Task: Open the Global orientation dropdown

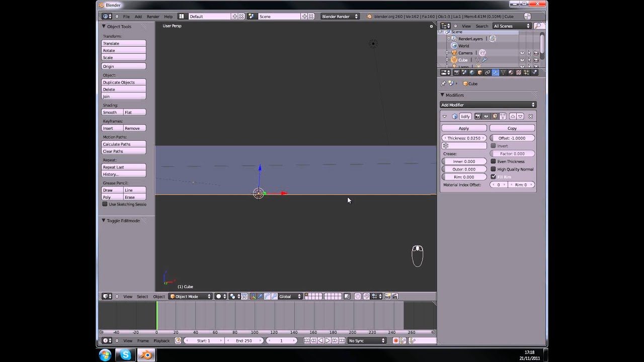Action: click(290, 296)
